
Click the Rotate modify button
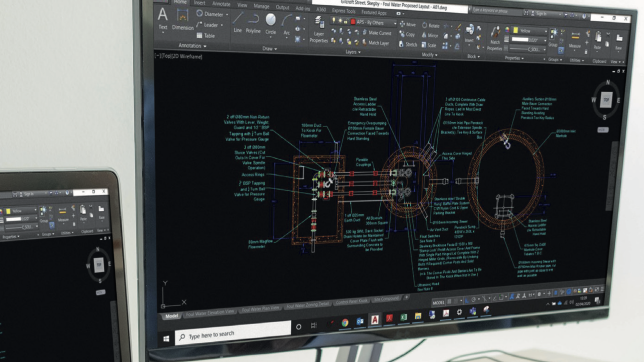pyautogui.click(x=431, y=26)
